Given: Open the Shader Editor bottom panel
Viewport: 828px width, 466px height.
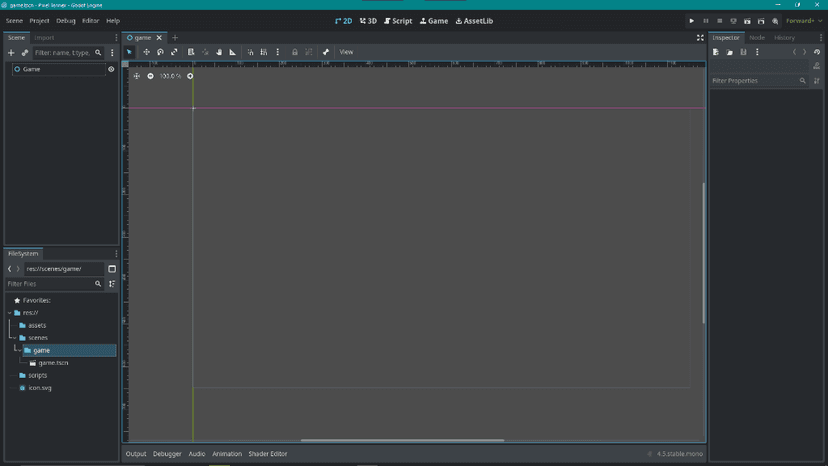Looking at the screenshot, I should coord(267,454).
